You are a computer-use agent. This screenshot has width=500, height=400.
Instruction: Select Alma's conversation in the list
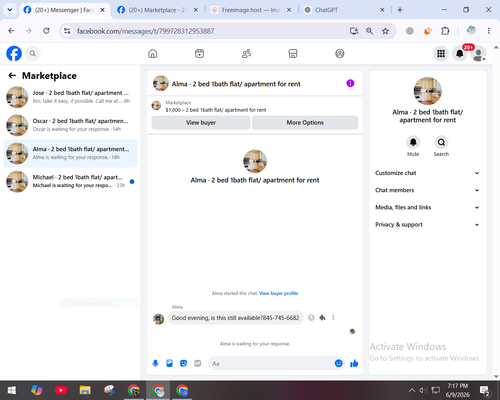pos(70,153)
